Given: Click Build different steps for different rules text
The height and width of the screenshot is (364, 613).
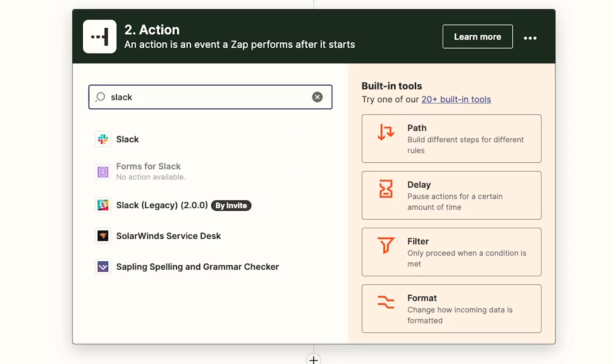Looking at the screenshot, I should coord(465,145).
